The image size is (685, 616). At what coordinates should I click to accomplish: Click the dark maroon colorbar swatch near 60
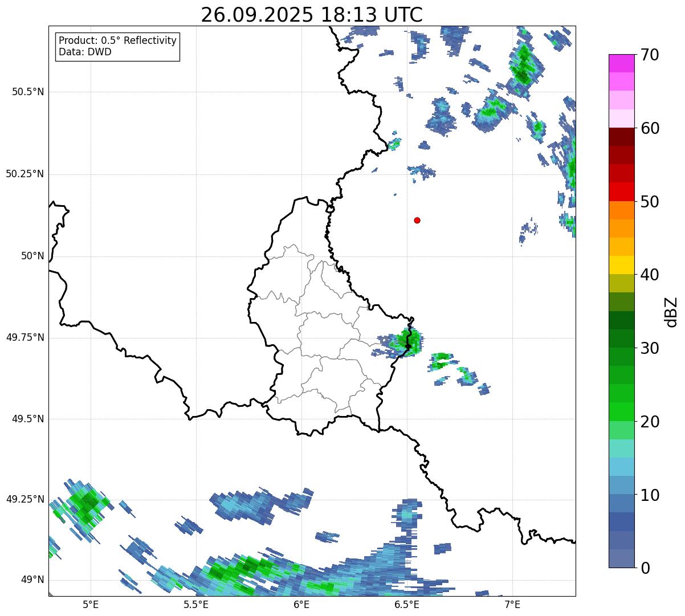[x=622, y=137]
